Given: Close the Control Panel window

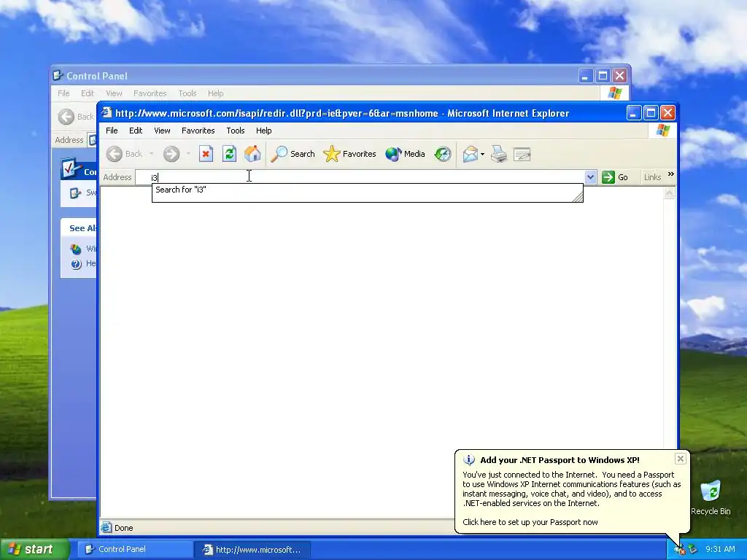Looking at the screenshot, I should point(619,76).
